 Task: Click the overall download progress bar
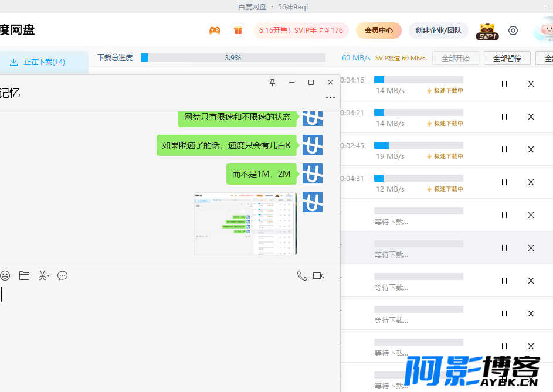[x=233, y=57]
